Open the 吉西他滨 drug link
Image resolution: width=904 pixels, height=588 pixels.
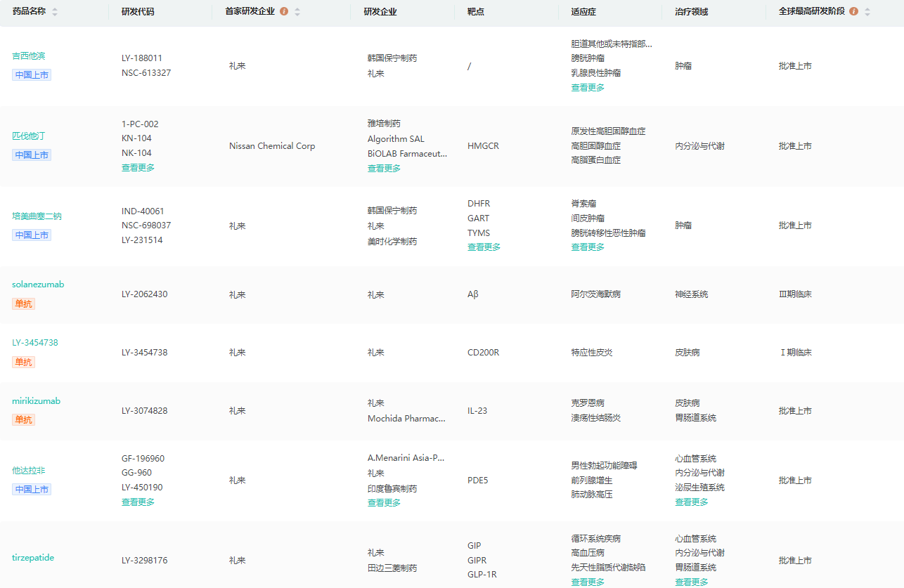[x=29, y=56]
